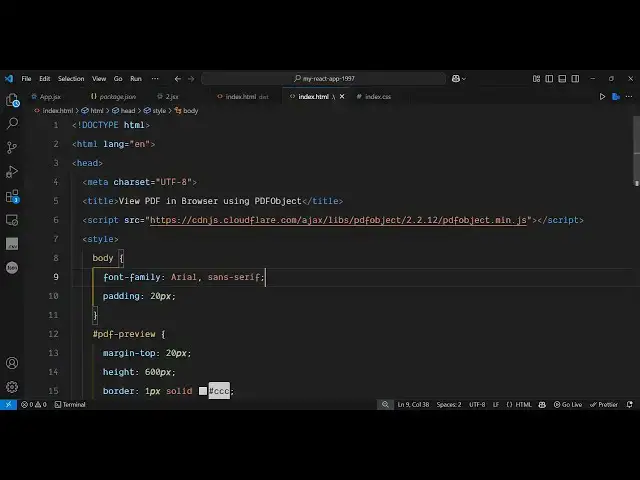Click Prettier status item
Image resolution: width=640 pixels, height=480 pixels.
click(x=604, y=404)
